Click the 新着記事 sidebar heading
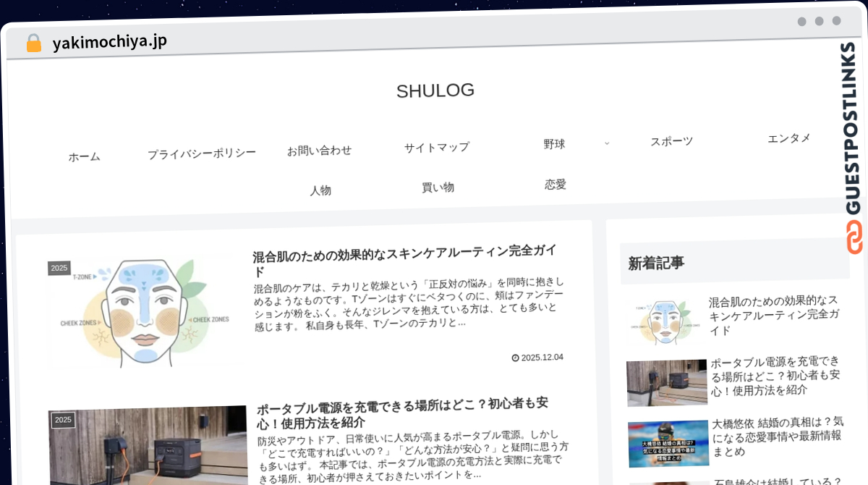Screen dimensions: 868x485 (x=656, y=263)
